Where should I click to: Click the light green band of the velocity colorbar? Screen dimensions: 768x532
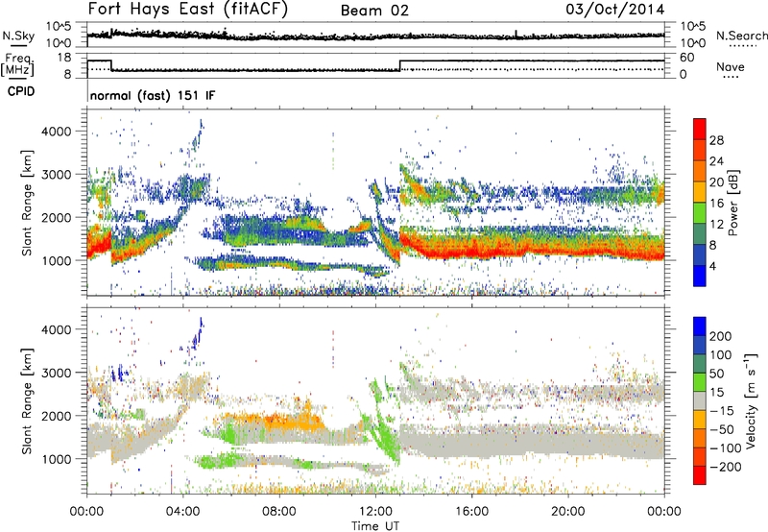pos(700,382)
